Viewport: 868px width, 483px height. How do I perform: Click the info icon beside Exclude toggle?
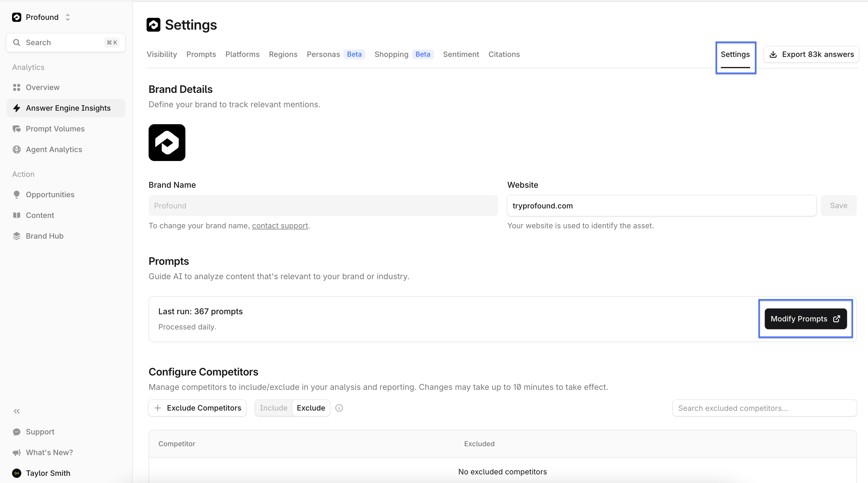tap(339, 408)
